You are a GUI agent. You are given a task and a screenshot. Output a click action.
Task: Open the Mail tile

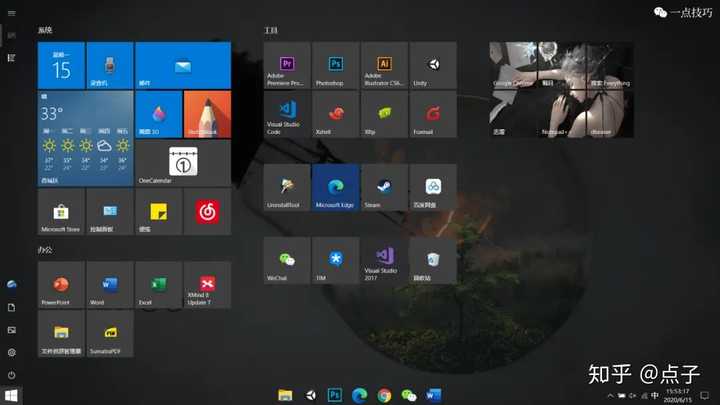(x=183, y=65)
